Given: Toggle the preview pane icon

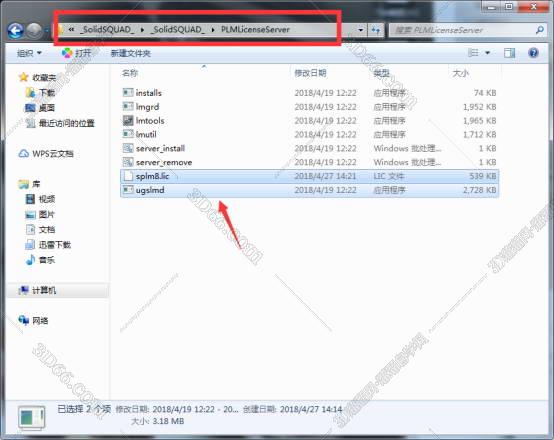Looking at the screenshot, I should [509, 53].
